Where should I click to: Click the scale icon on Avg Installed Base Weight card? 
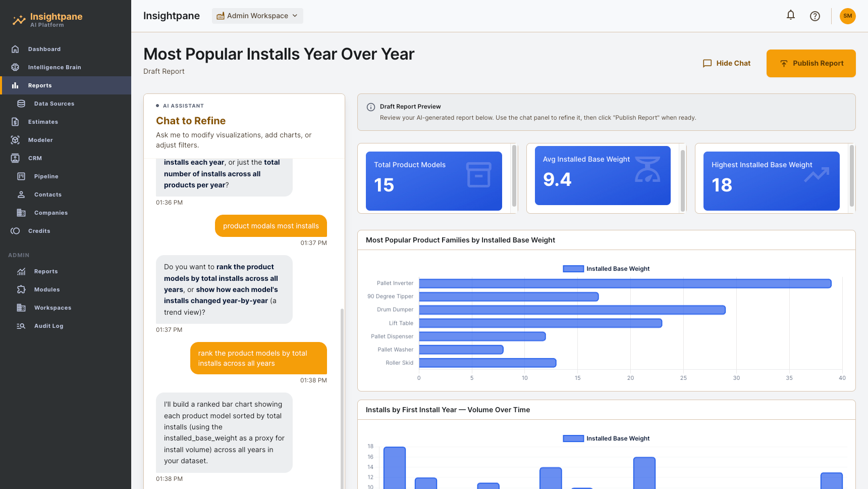pos(647,169)
